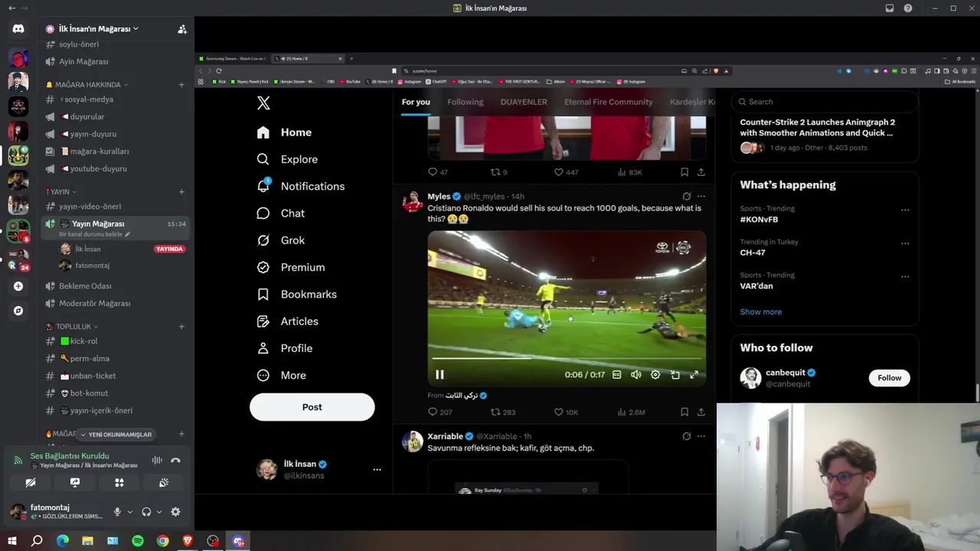Bookmark the Myles tweet
The width and height of the screenshot is (980, 551).
(x=684, y=412)
